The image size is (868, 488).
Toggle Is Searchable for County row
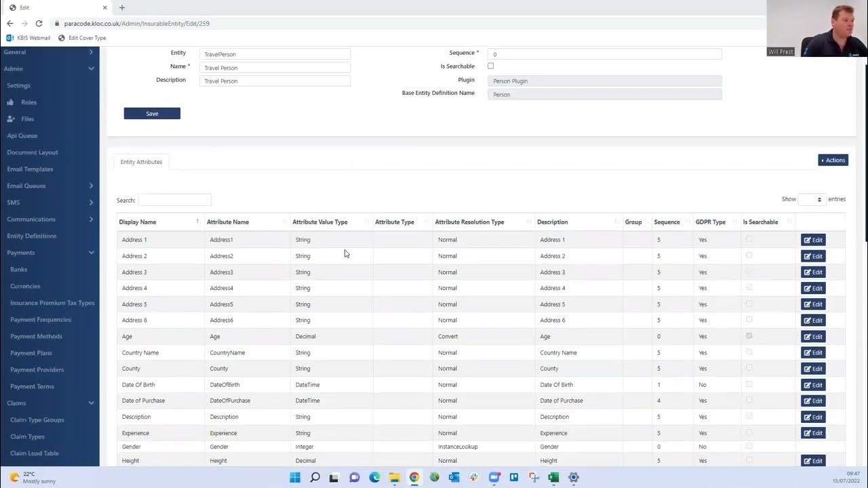pos(749,368)
